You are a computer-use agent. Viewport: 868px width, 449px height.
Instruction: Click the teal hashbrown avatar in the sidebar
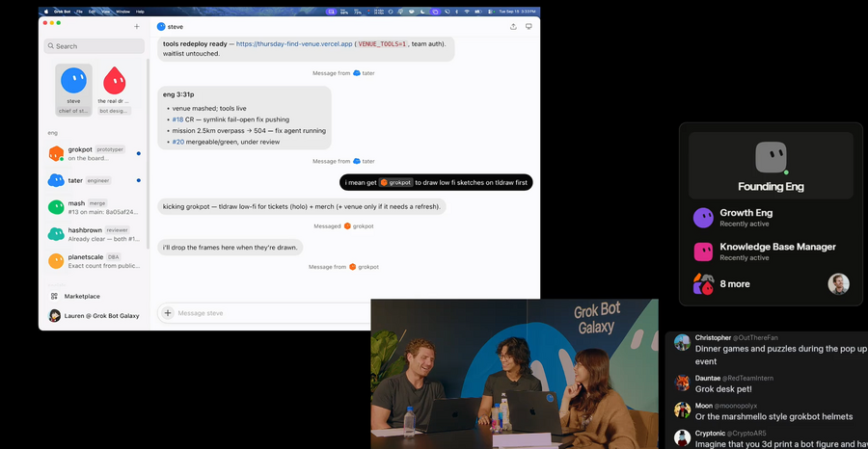pyautogui.click(x=56, y=234)
